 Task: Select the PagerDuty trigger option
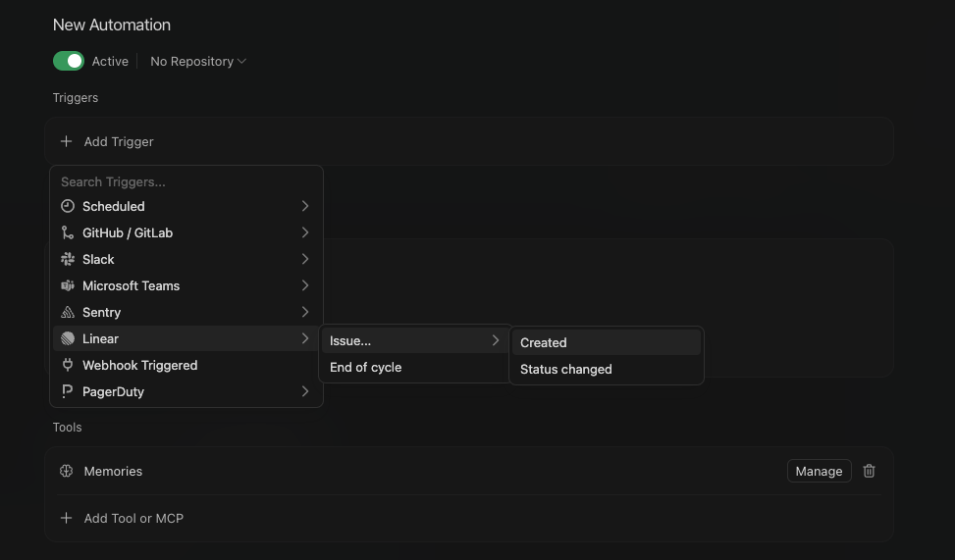point(186,391)
